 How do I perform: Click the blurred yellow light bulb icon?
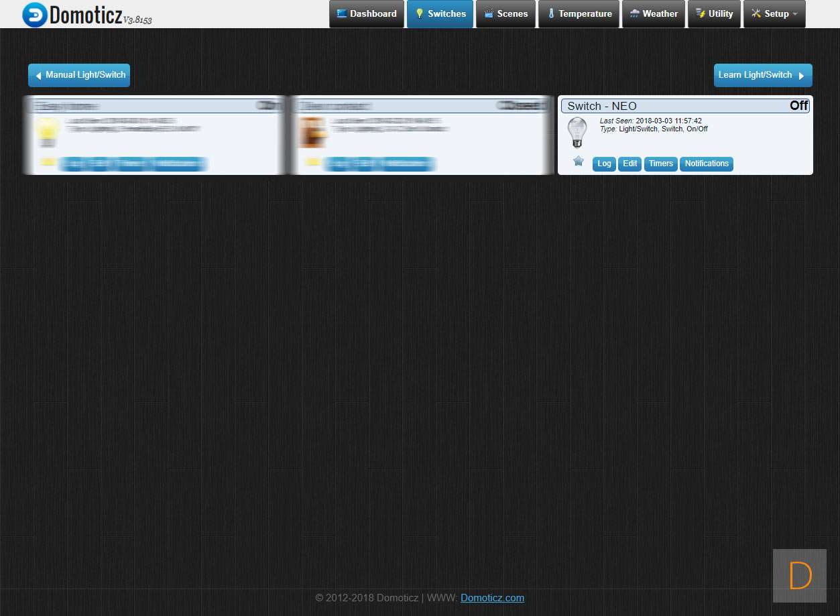click(x=47, y=132)
